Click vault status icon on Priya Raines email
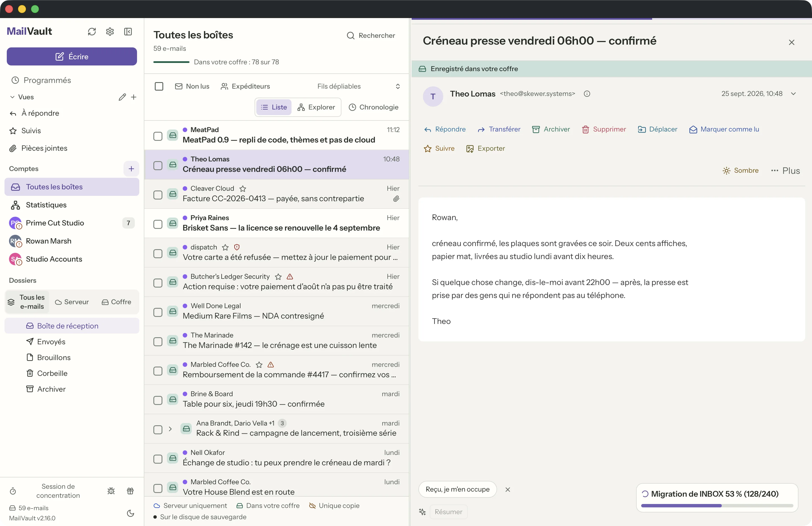Viewport: 812px width, 526px height. [173, 223]
